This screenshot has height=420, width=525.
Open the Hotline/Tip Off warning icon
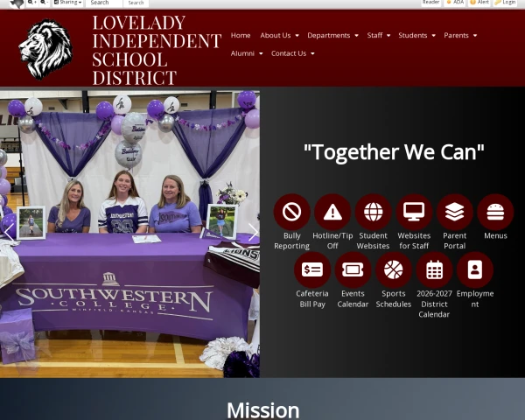click(332, 212)
